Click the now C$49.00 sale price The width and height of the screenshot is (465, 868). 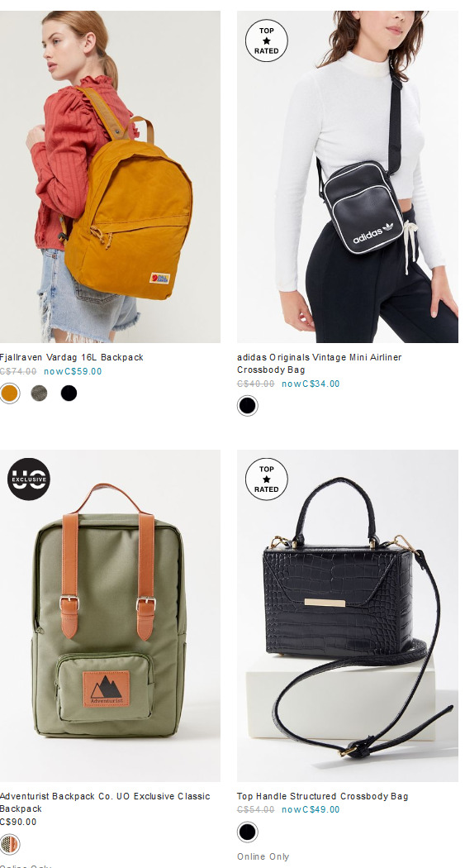(311, 810)
